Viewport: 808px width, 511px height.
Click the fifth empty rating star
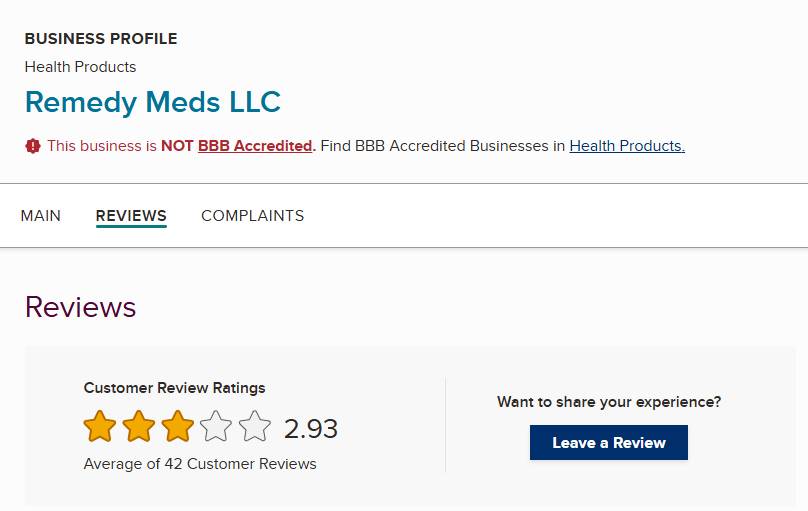click(x=255, y=427)
